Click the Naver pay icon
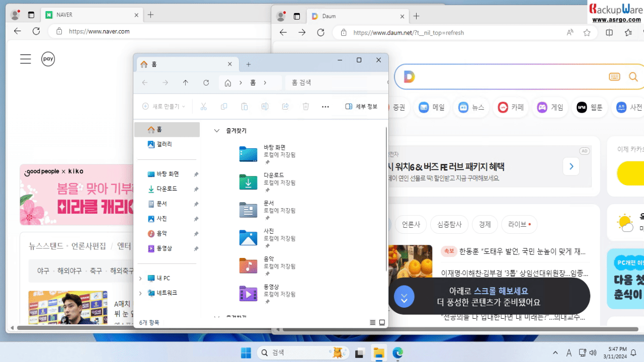 (x=48, y=59)
